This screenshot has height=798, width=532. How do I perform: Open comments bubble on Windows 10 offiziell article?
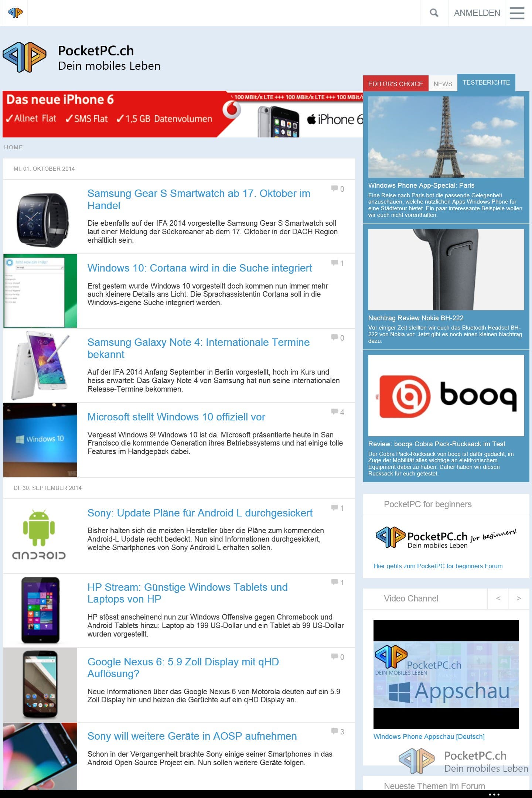[x=337, y=412]
